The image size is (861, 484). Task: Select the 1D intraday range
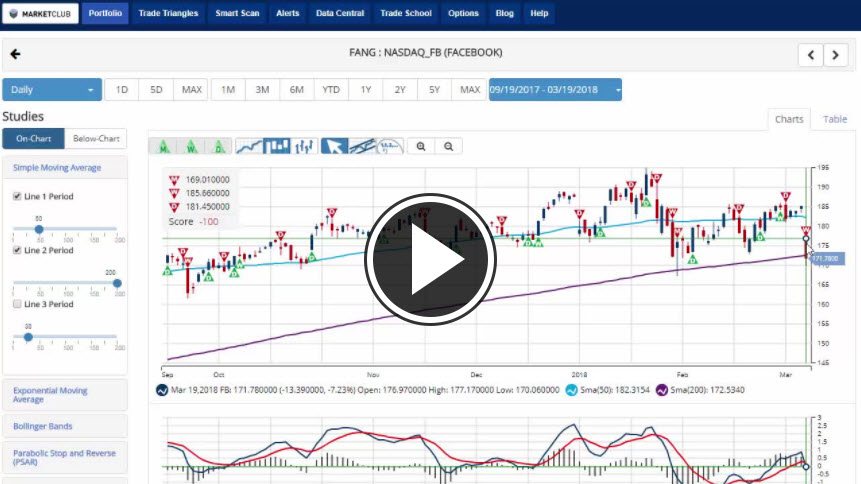(122, 90)
